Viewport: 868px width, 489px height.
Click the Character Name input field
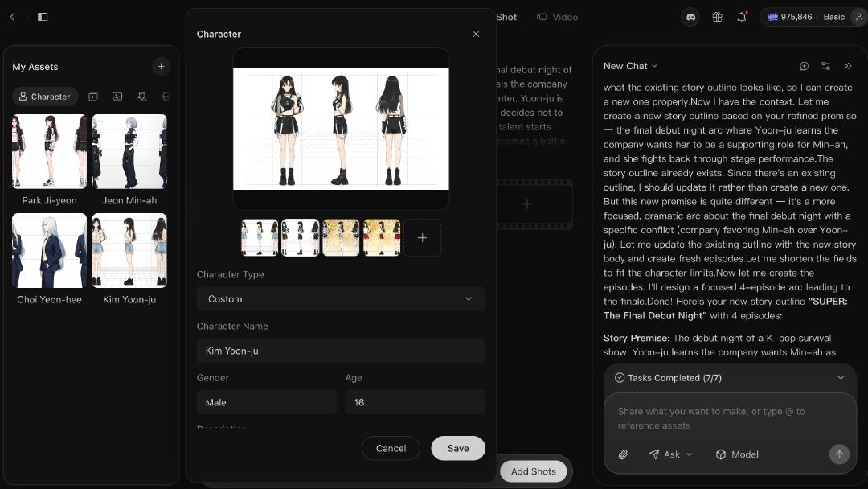tap(341, 351)
